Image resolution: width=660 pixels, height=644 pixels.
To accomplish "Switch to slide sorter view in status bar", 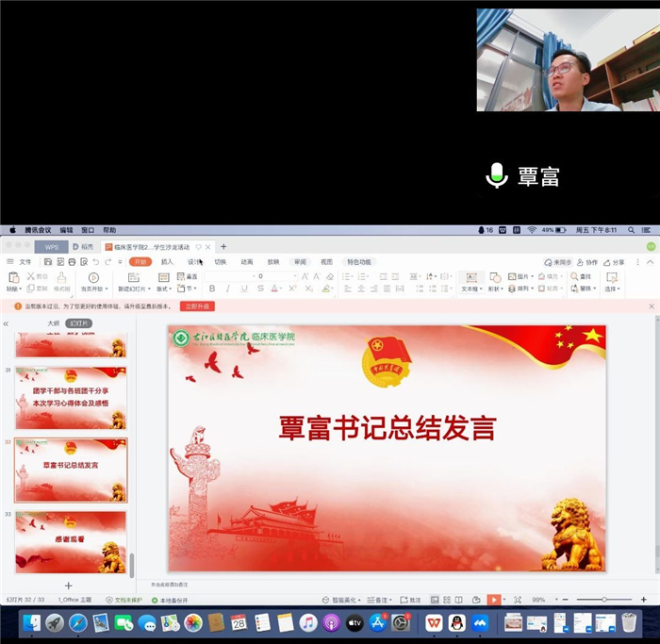I will click(x=447, y=600).
